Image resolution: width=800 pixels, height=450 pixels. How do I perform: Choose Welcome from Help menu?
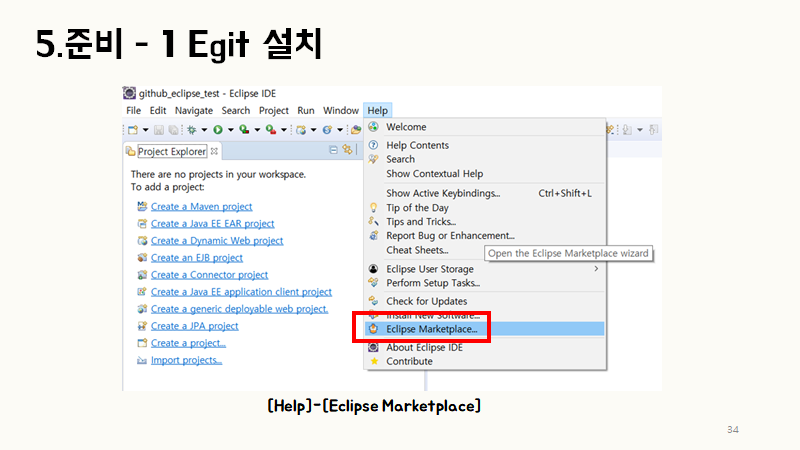click(485, 127)
